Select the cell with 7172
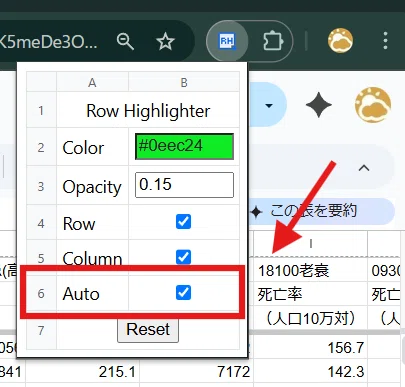Screen dimensions: 405x387 197,371
